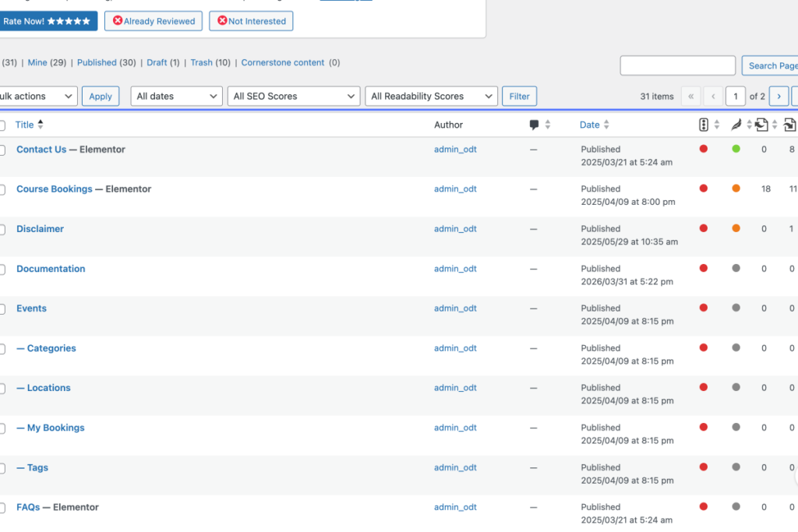Sort the list by Date column
Image resolution: width=798 pixels, height=532 pixels.
click(x=594, y=125)
